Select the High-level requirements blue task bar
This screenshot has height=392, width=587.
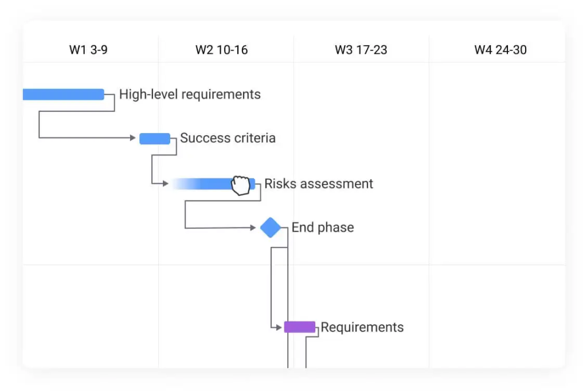[63, 95]
